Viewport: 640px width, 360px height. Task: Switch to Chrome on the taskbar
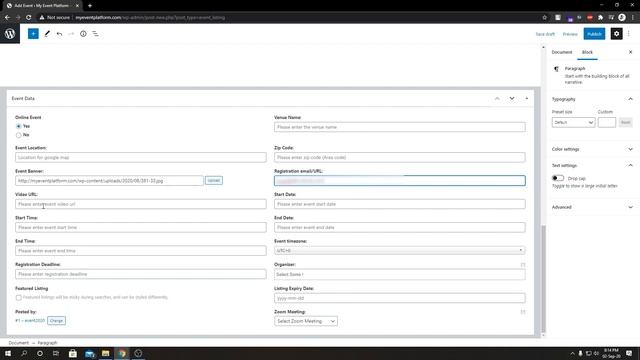coord(122,353)
